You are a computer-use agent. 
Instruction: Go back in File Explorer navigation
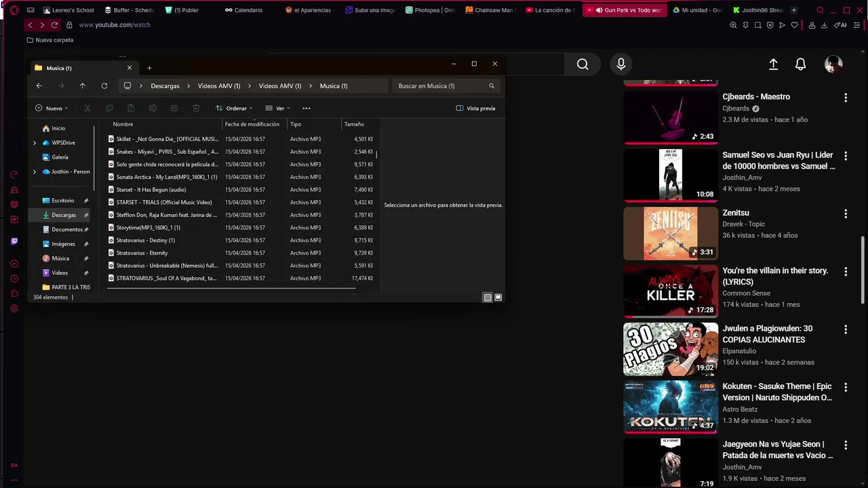click(x=39, y=86)
